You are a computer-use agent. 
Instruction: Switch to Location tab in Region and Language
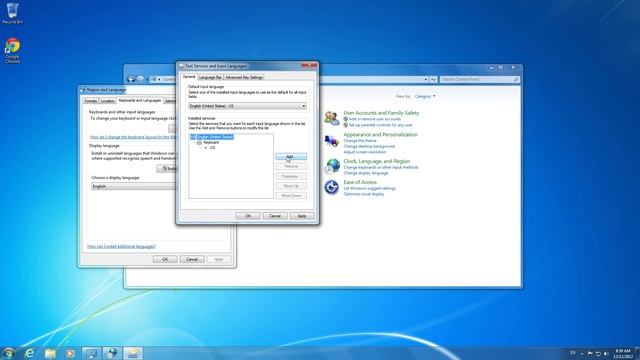click(107, 101)
